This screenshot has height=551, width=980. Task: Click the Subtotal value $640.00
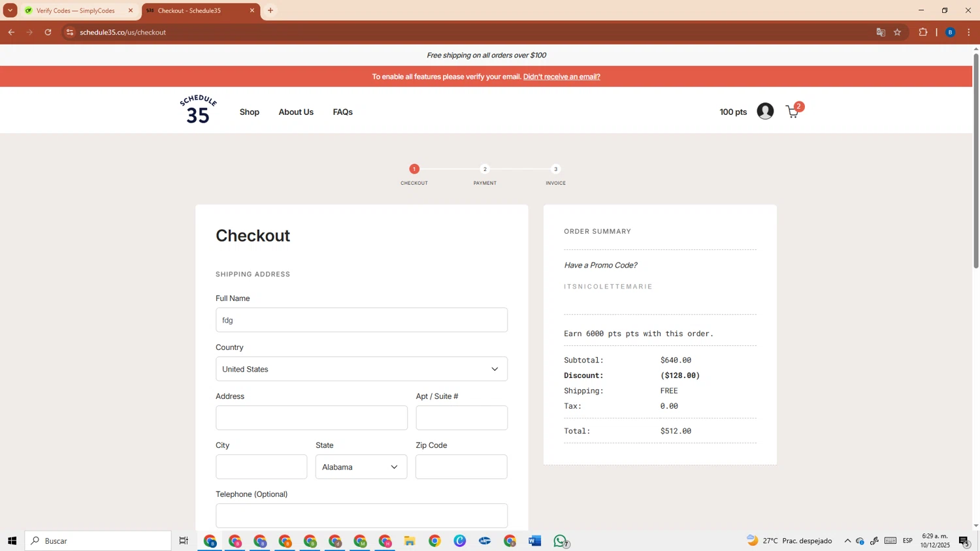(x=676, y=360)
